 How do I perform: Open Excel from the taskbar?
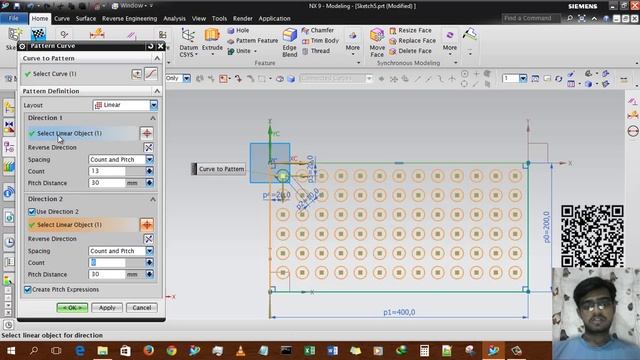point(309,351)
